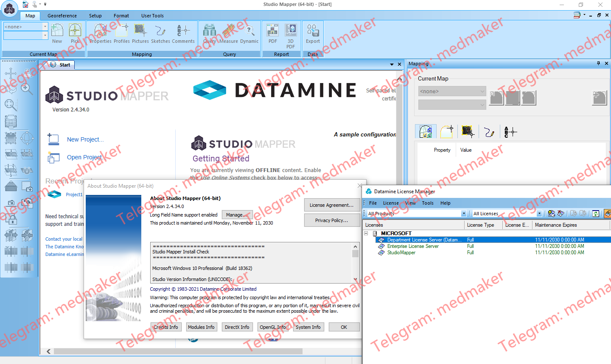Click the Query binoculars icon in the ribbon
This screenshot has width=611, height=364.
click(210, 31)
